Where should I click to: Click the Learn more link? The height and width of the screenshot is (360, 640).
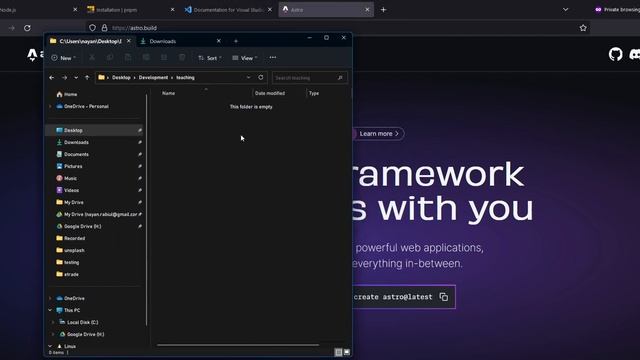coord(379,133)
